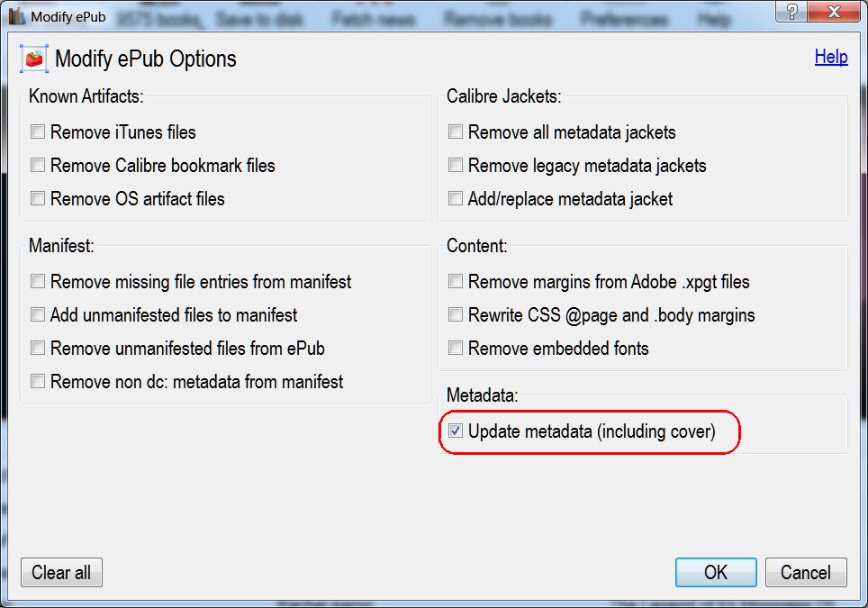The height and width of the screenshot is (608, 868).
Task: Toggle Remove OS artifact files
Action: tap(38, 199)
